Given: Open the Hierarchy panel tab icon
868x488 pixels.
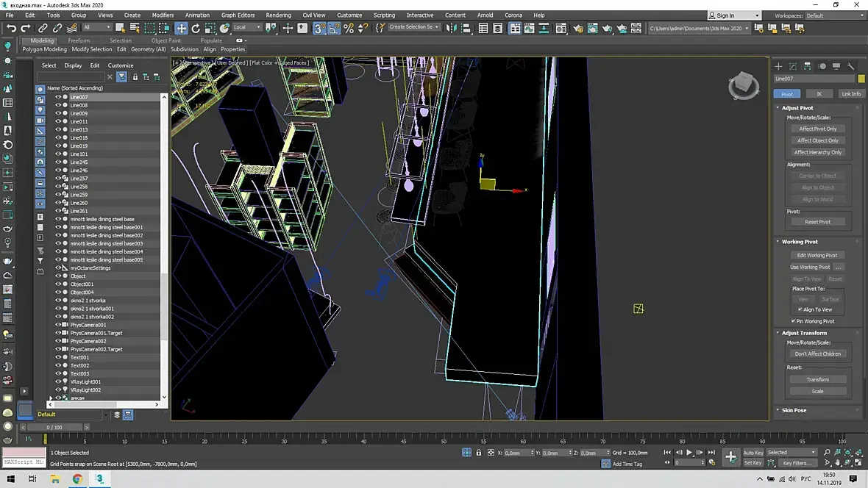Looking at the screenshot, I should 807,66.
